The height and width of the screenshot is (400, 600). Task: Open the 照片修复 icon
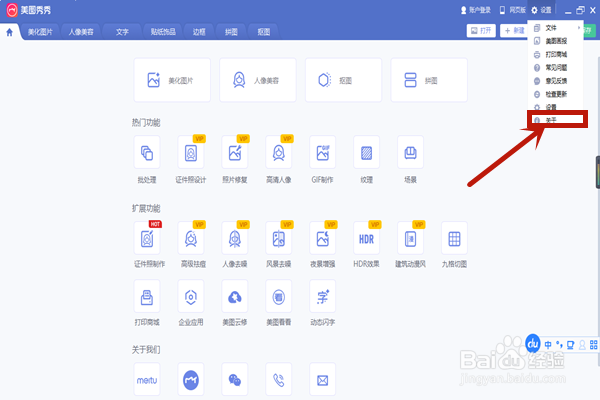click(x=235, y=152)
